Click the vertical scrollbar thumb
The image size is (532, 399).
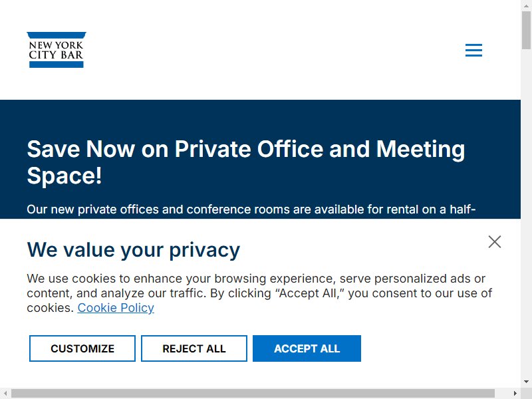point(526,30)
